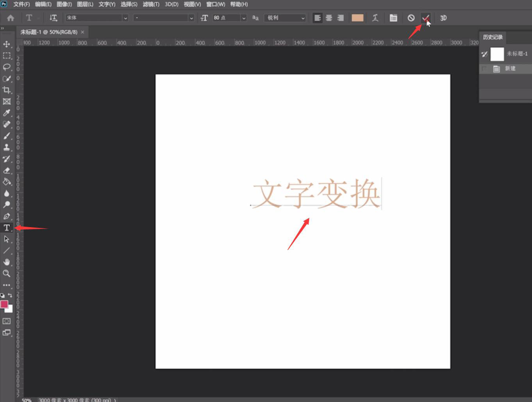Image resolution: width=532 pixels, height=402 pixels.
Task: Open the 文件(F) menu
Action: pos(21,4)
